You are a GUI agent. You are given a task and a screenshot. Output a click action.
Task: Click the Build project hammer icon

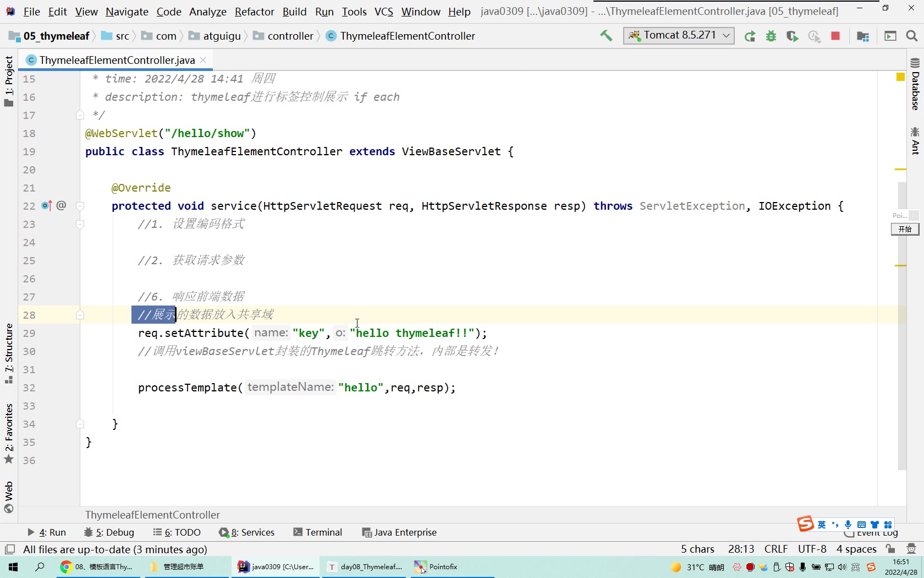point(606,36)
